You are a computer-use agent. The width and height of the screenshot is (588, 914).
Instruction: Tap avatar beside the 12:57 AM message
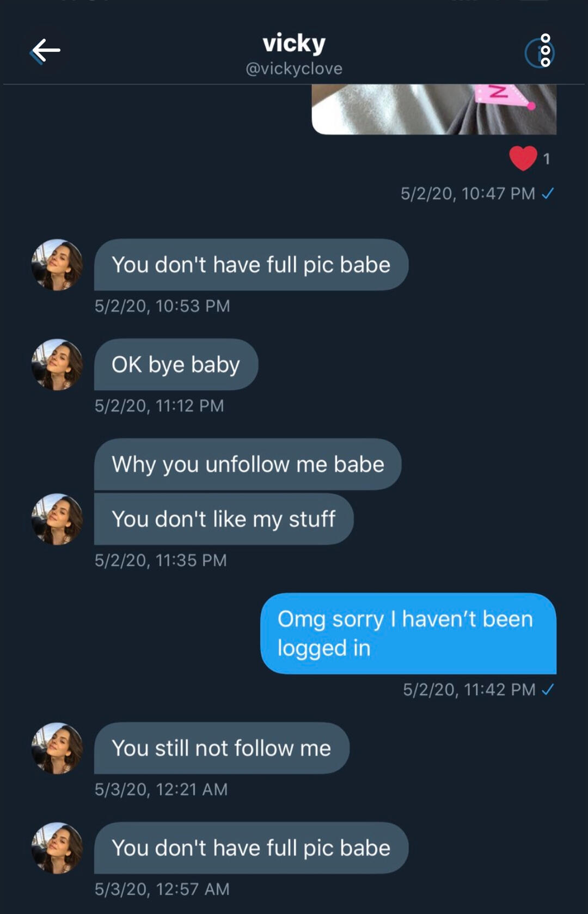pos(57,848)
